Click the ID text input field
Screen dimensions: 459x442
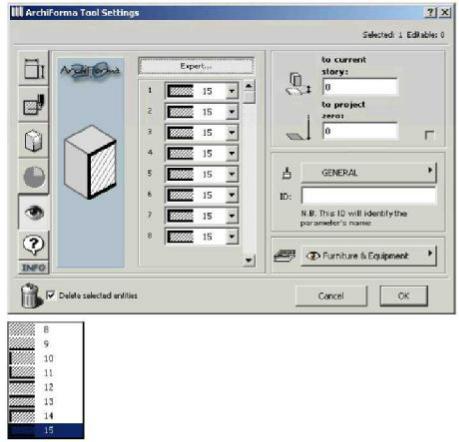click(368, 196)
